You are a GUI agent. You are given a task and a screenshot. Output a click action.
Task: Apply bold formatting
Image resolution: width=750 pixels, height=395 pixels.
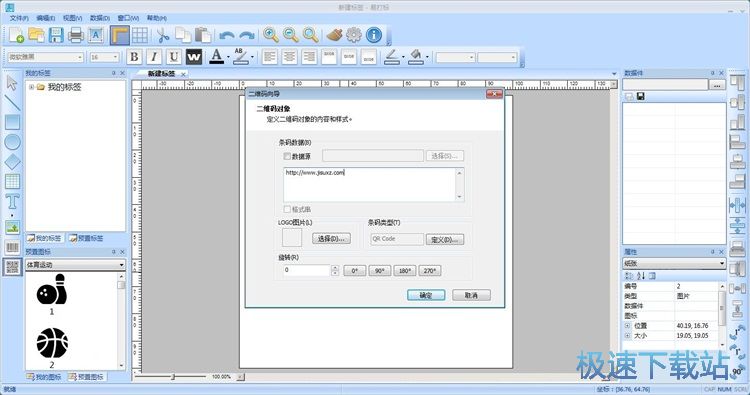click(x=134, y=57)
